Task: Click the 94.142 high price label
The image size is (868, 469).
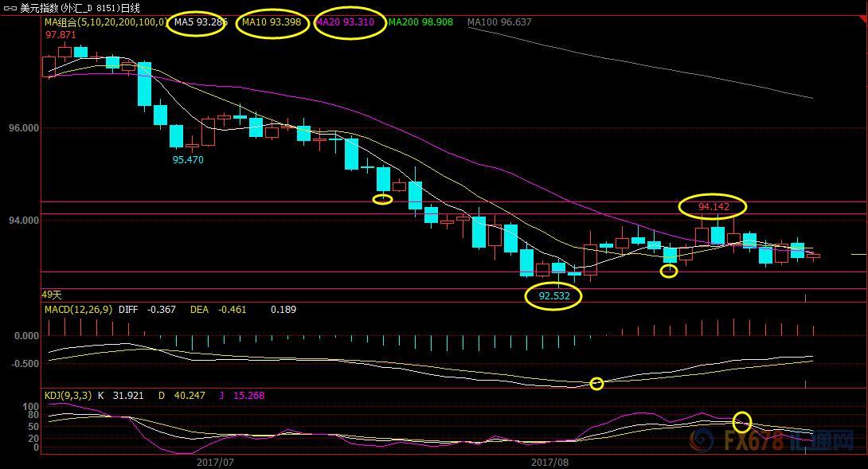Action: point(714,206)
